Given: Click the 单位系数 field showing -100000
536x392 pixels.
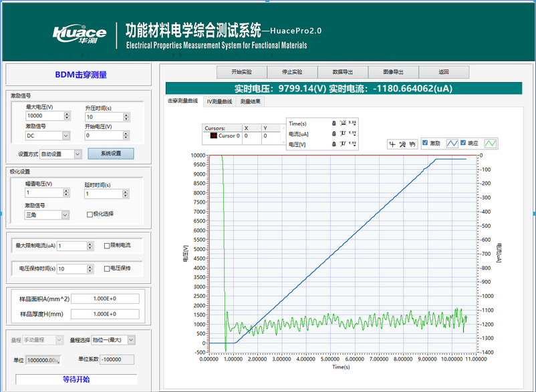Looking at the screenshot, I should tap(117, 359).
